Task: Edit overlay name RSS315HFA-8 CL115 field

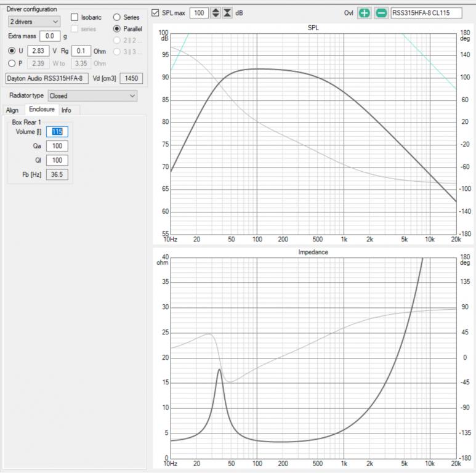Action: (426, 13)
